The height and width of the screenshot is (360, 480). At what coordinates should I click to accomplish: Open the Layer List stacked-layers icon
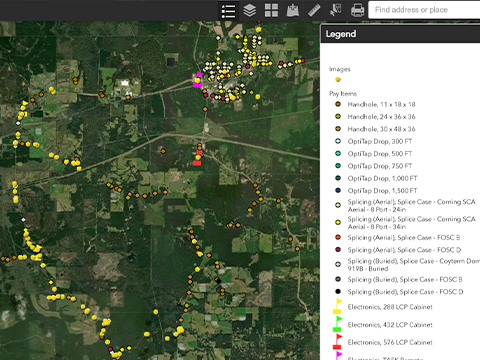250,10
